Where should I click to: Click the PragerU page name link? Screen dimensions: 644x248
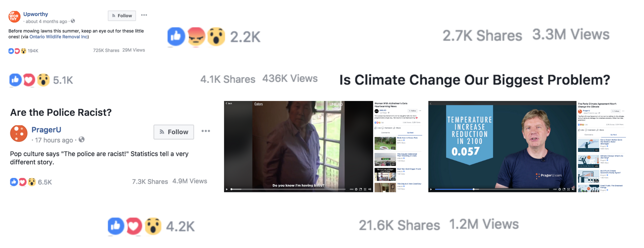pyautogui.click(x=46, y=130)
